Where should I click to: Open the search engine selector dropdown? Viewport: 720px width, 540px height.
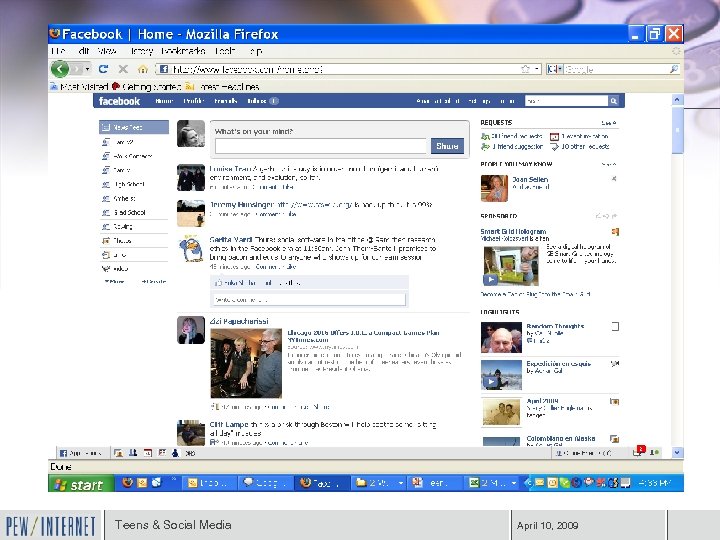[555, 69]
